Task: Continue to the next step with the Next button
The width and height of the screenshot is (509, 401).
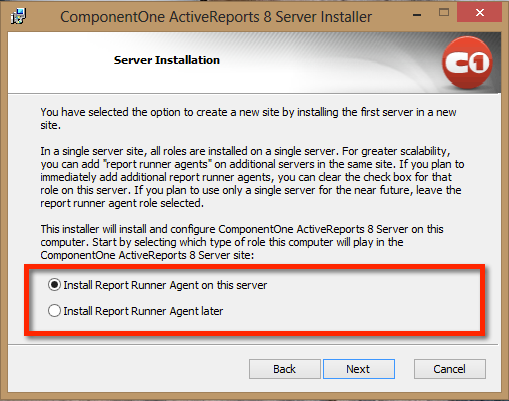Action: click(x=359, y=369)
